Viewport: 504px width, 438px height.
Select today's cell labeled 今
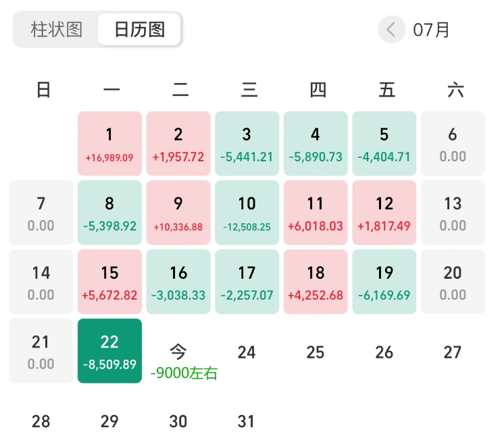tap(178, 352)
